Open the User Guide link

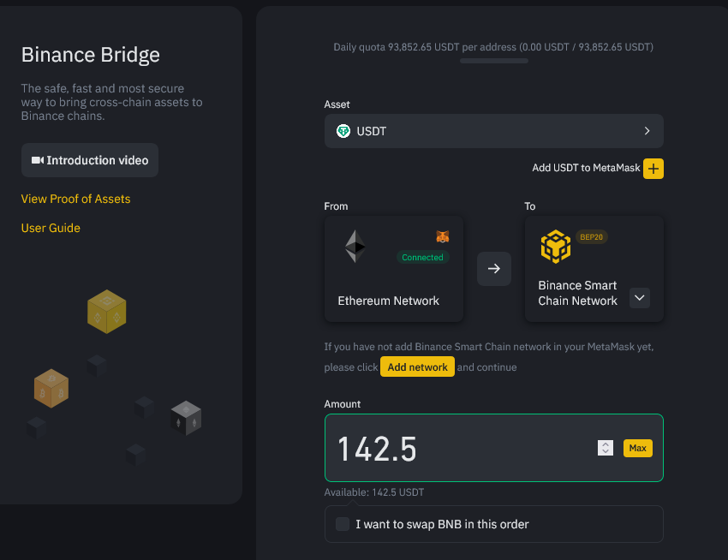(x=51, y=228)
